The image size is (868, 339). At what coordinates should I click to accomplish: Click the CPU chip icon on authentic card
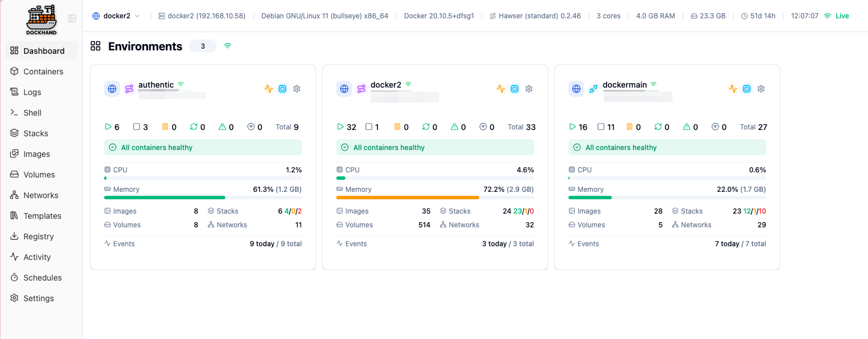pyautogui.click(x=282, y=89)
